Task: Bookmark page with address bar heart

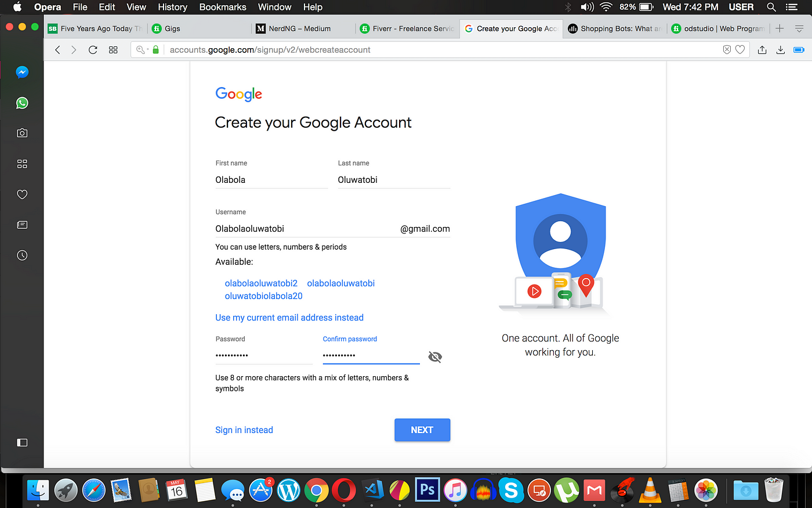Action: [740, 50]
